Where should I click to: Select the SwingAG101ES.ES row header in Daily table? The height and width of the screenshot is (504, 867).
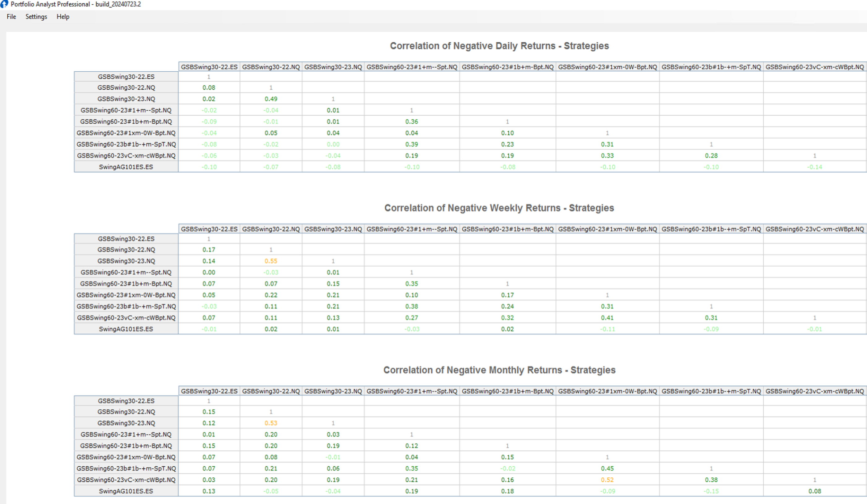126,167
